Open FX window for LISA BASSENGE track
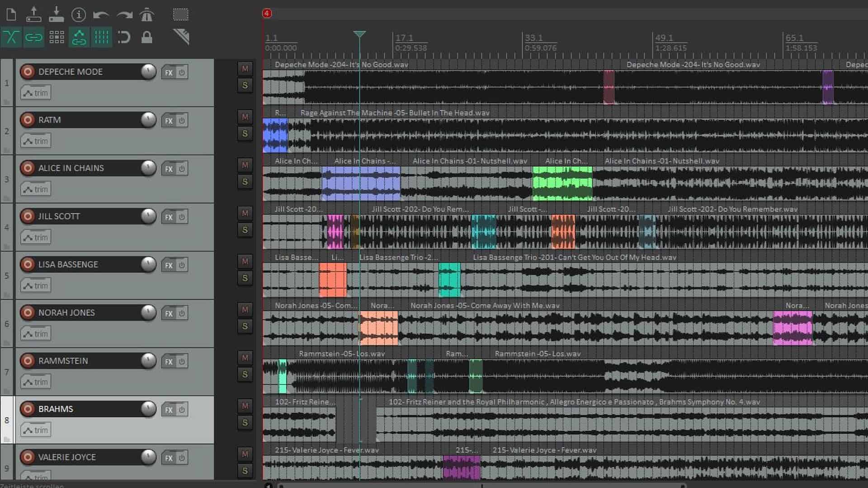This screenshot has width=868, height=488. tap(169, 265)
